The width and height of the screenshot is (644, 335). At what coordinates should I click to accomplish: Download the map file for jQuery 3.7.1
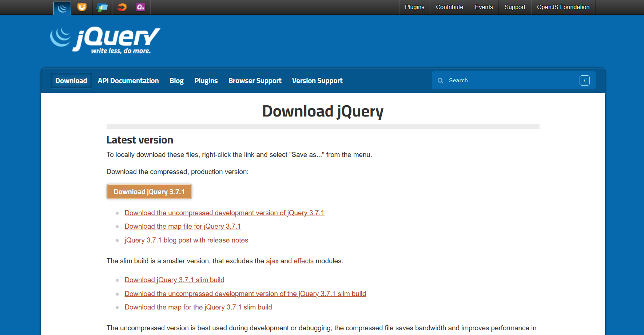coord(183,226)
